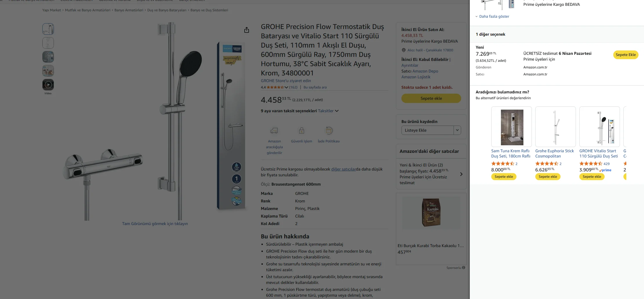The image size is (644, 299).
Task: Open other sellers chevron arrow
Action: click(461, 174)
